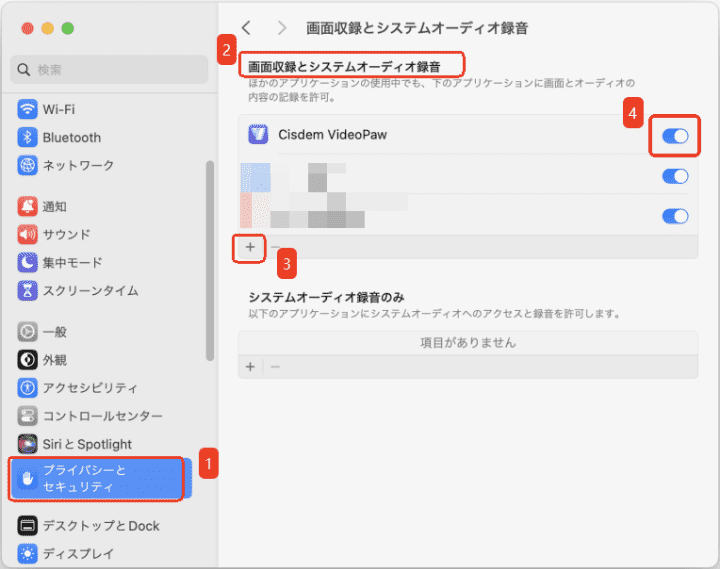
Task: Close the settings window with red button
Action: 28,28
